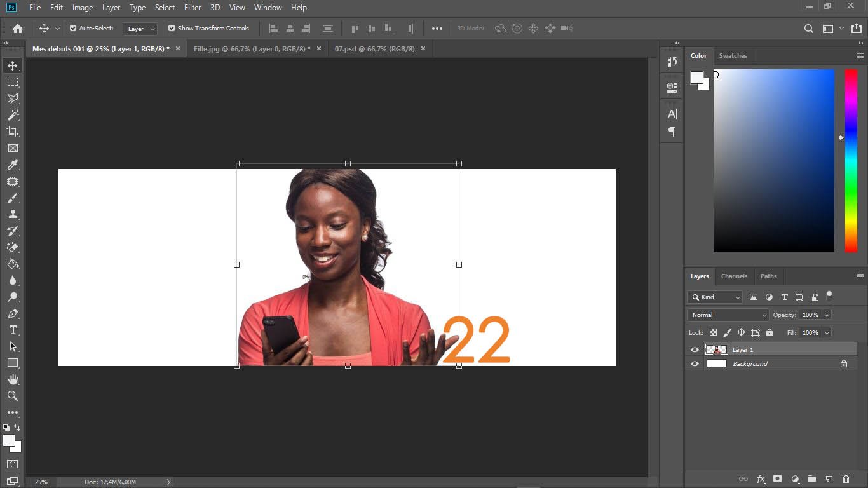Toggle lock transparent pixels

point(713,332)
